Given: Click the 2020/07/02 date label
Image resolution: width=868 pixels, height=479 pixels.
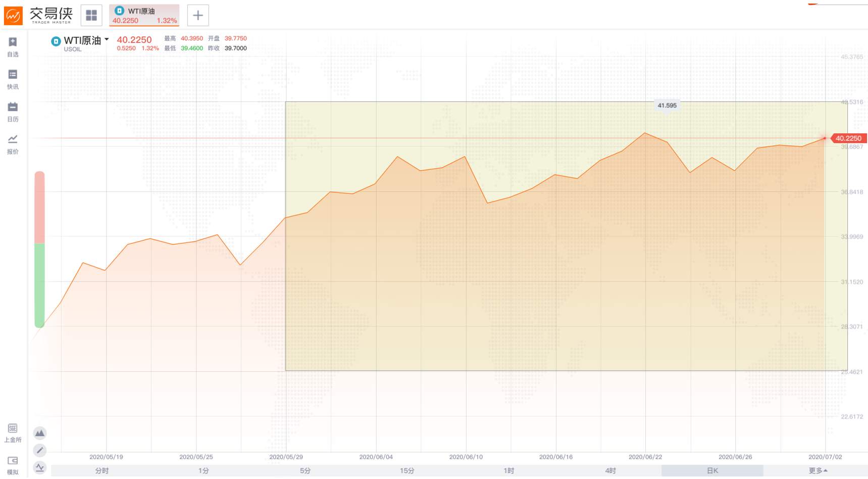Looking at the screenshot, I should (x=825, y=457).
